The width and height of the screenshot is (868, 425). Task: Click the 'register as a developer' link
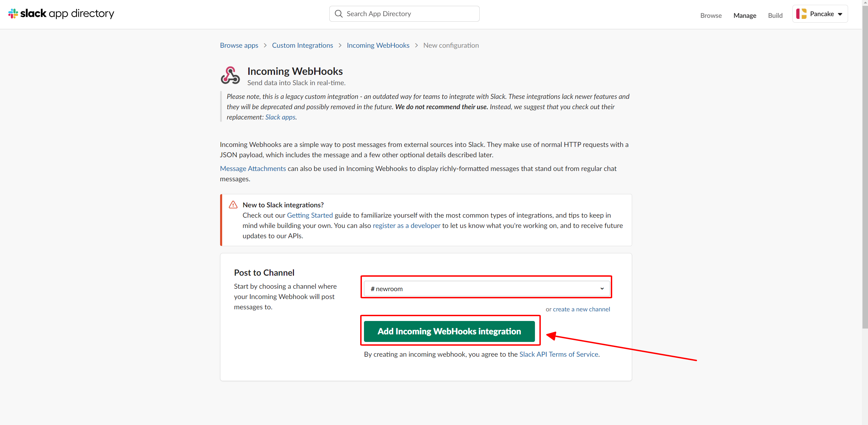[406, 226]
